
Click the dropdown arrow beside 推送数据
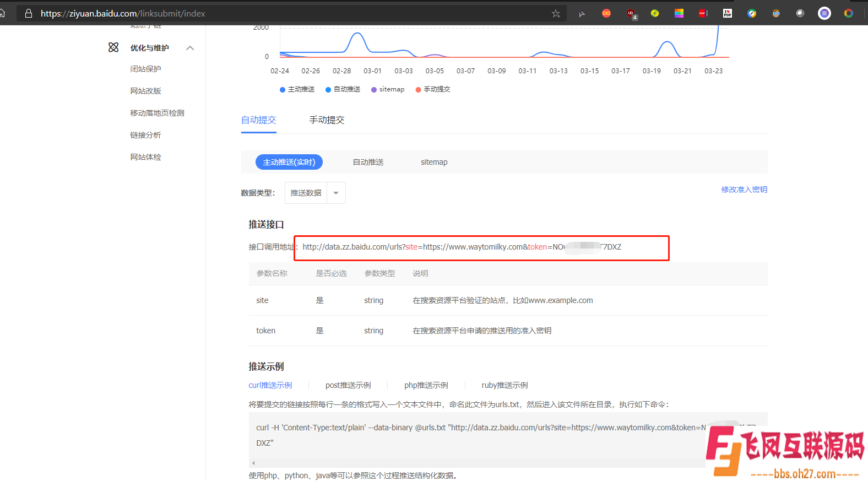click(x=336, y=193)
